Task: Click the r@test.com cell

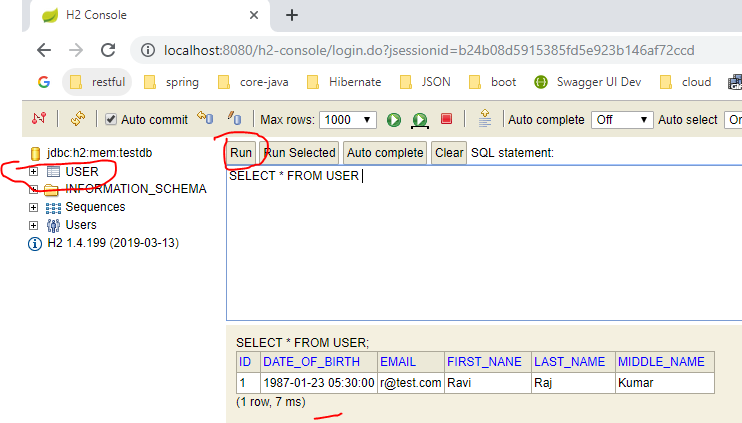Action: [x=410, y=383]
